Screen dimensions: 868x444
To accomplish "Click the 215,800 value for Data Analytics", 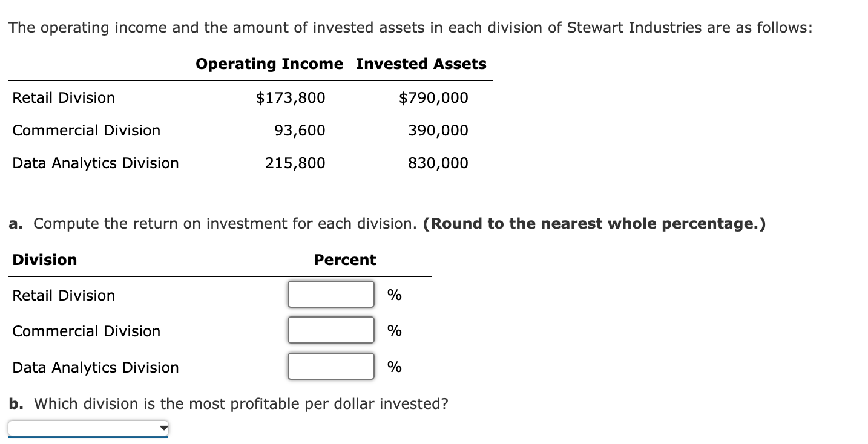I will coord(296,163).
